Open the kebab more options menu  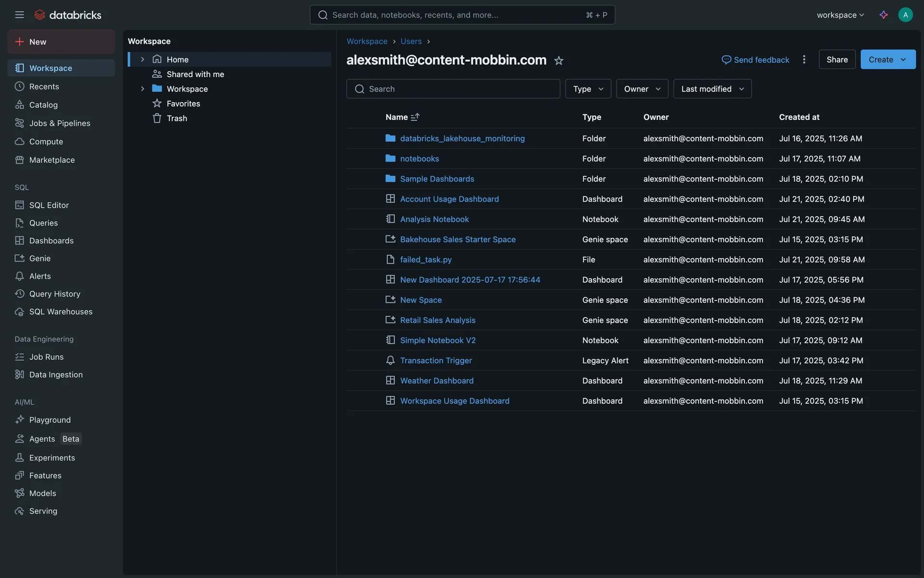coord(804,60)
